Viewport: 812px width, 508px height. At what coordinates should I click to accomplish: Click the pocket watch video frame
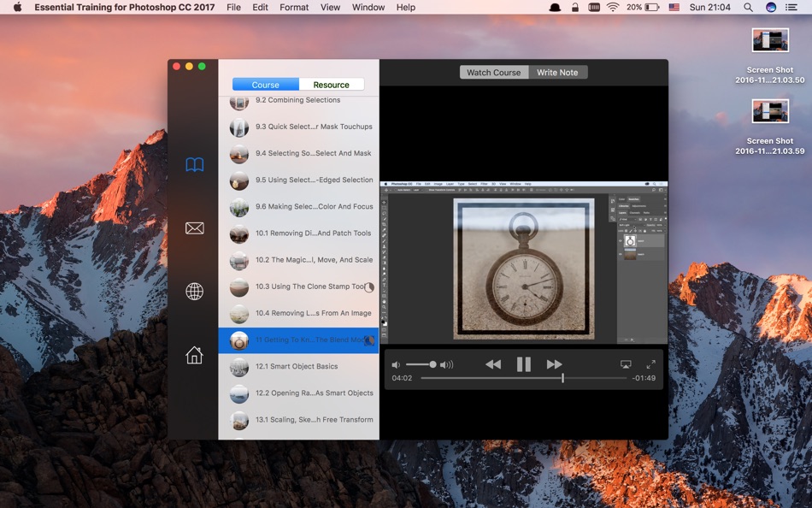tap(524, 269)
